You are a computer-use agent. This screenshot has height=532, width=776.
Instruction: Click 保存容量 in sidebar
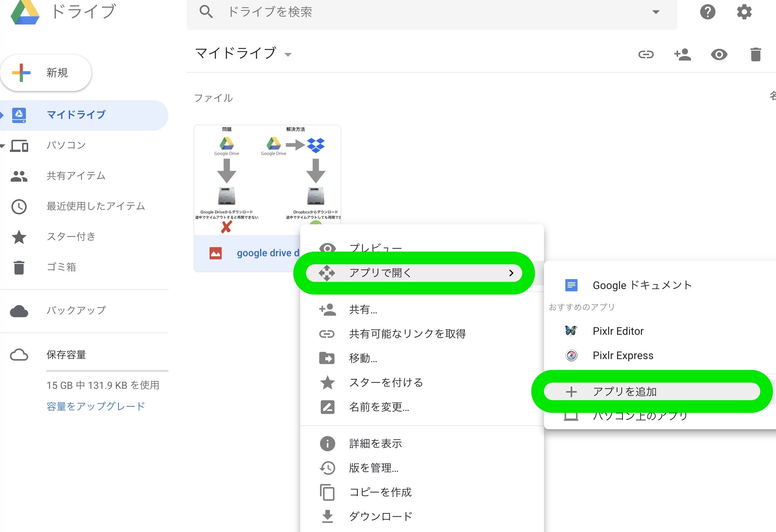66,355
